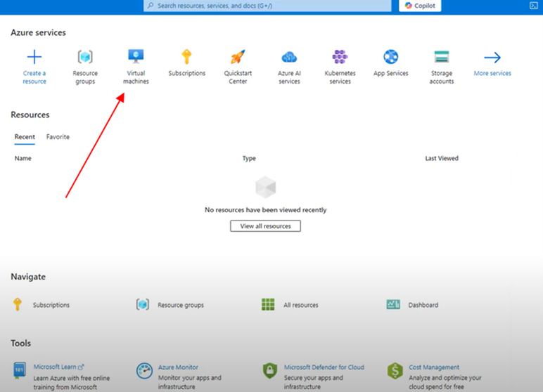Open the Cost Management link
The width and height of the screenshot is (543, 392).
pyautogui.click(x=433, y=367)
